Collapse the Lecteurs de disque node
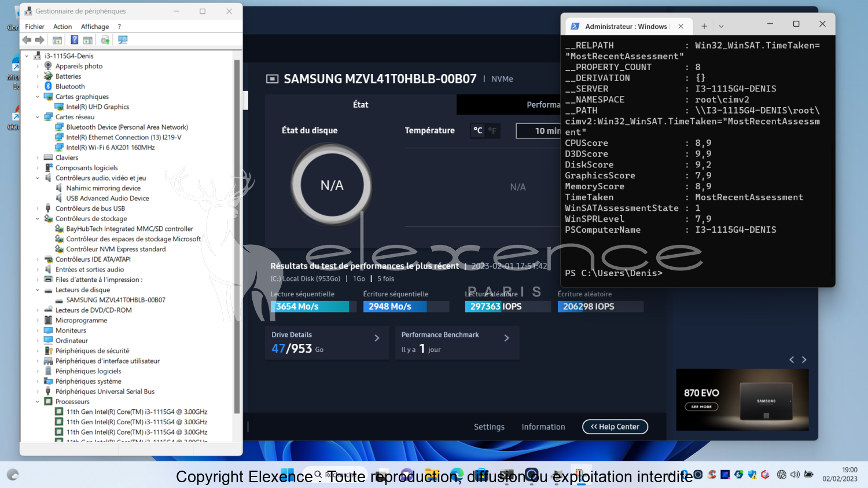The height and width of the screenshot is (488, 868). [38, 290]
